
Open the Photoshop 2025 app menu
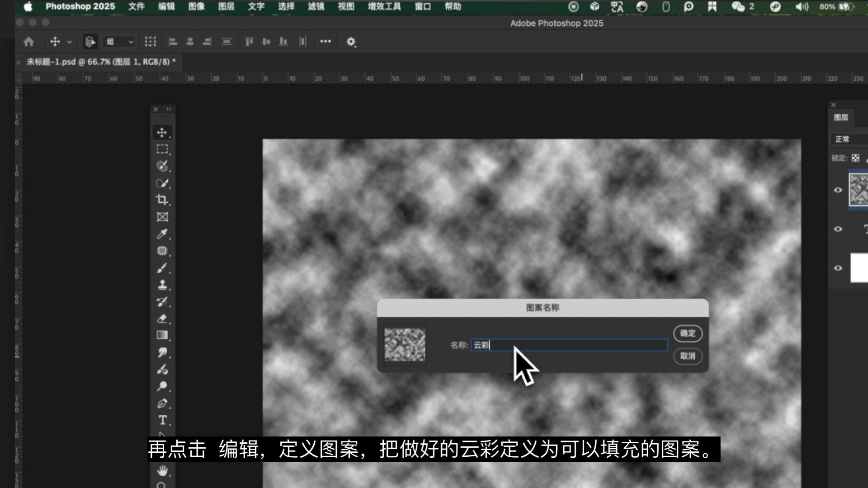(x=80, y=6)
